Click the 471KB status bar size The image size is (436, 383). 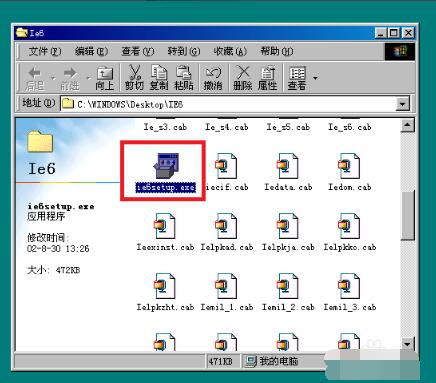coord(221,361)
